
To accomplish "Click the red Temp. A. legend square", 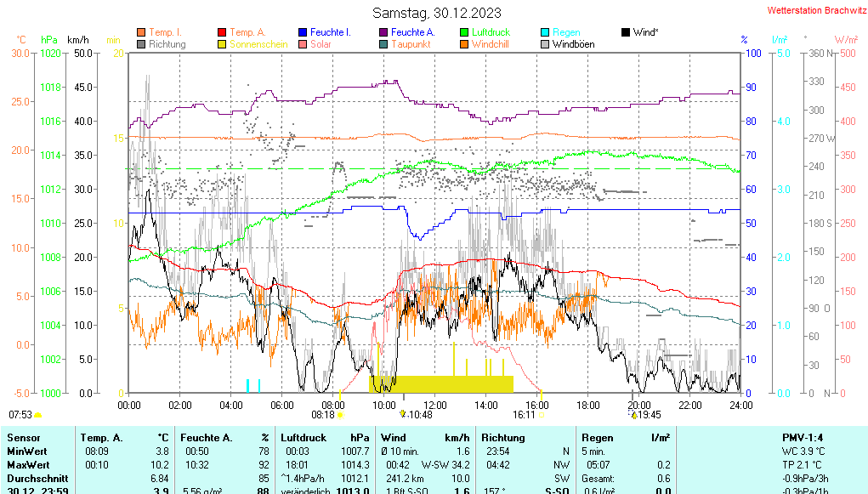I will [223, 32].
